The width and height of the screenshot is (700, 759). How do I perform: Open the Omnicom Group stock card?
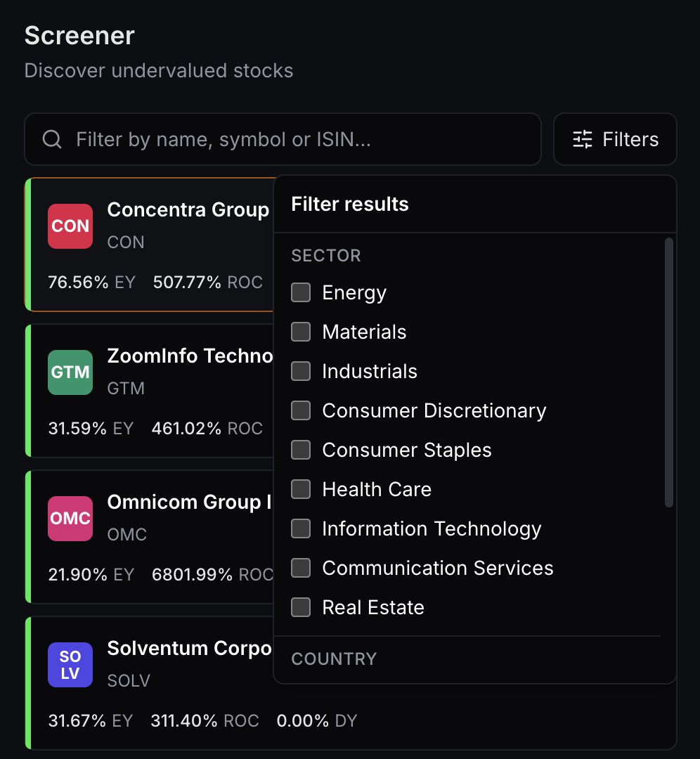click(x=149, y=537)
